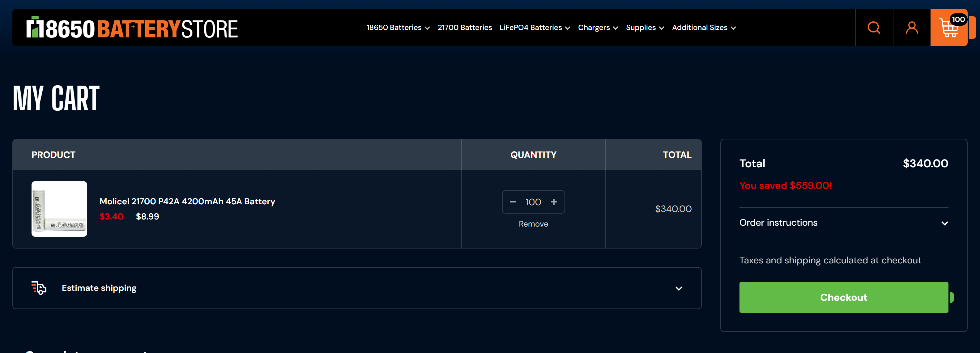This screenshot has height=353, width=980.
Task: Increase quantity with plus icon
Action: tap(554, 202)
